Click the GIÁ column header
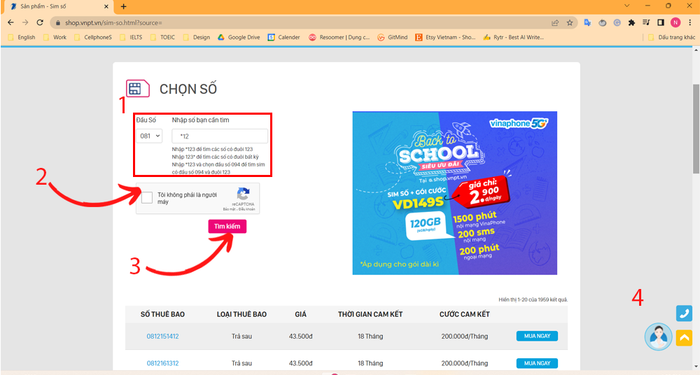 click(x=300, y=314)
